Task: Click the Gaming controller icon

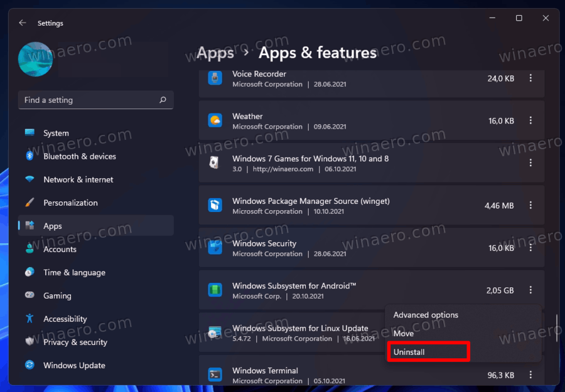Action: pos(30,295)
